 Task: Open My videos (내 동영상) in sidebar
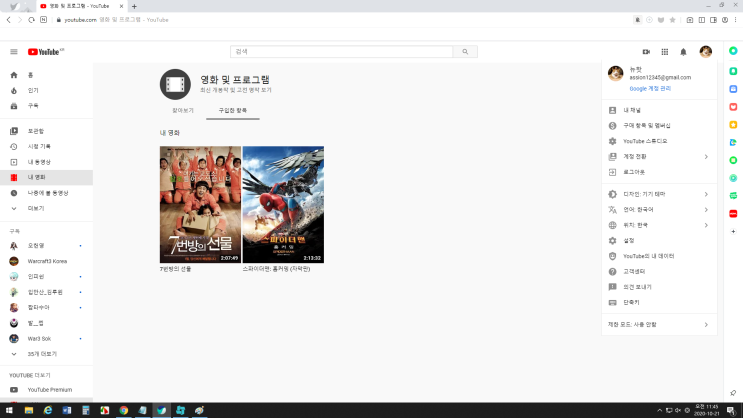[46, 162]
